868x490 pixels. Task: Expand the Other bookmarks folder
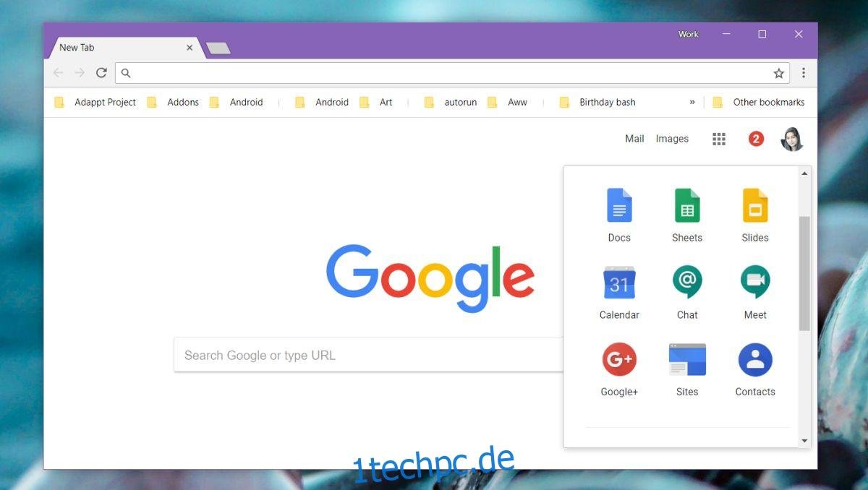point(758,103)
